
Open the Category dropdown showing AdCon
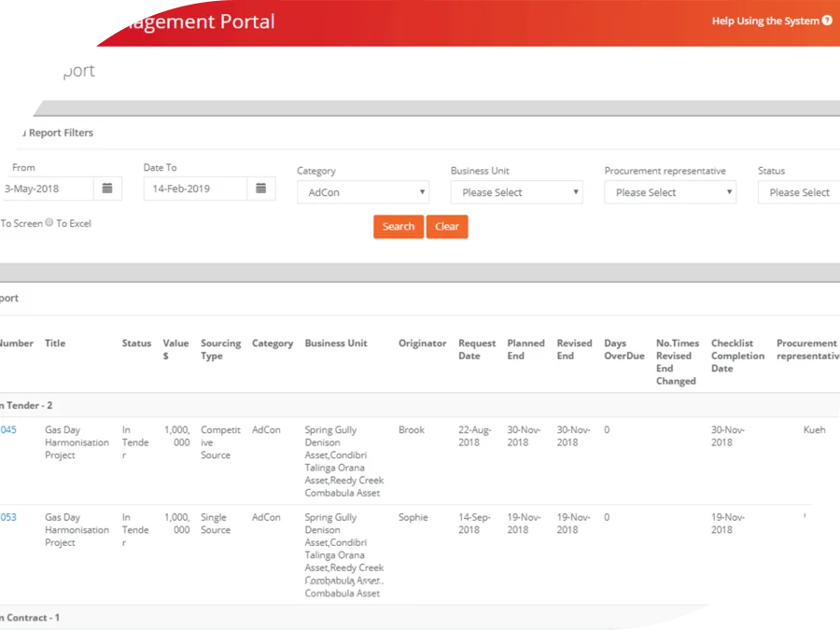(363, 192)
